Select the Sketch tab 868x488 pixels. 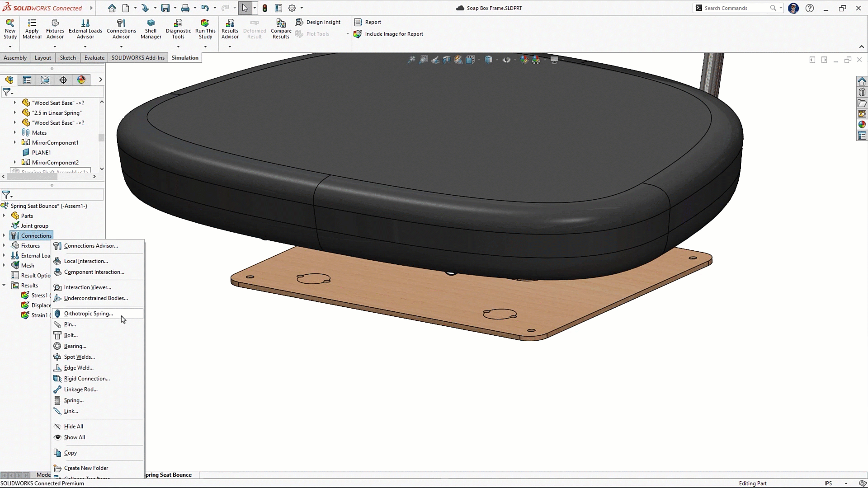point(68,58)
